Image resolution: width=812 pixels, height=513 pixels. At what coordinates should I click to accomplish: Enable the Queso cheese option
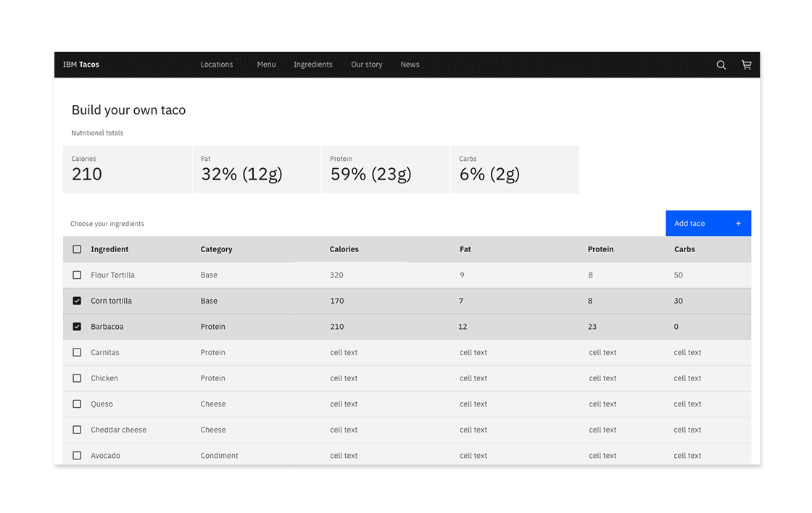[x=77, y=404]
